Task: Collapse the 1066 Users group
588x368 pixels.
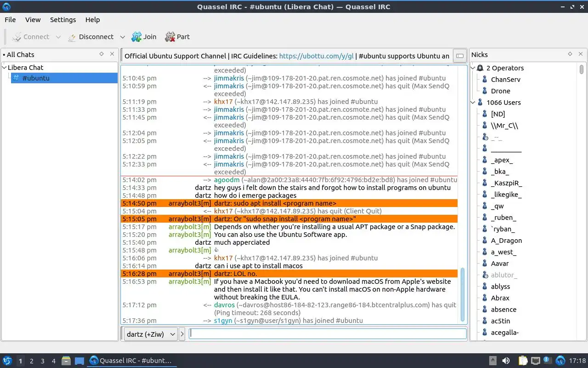Action: pos(473,103)
